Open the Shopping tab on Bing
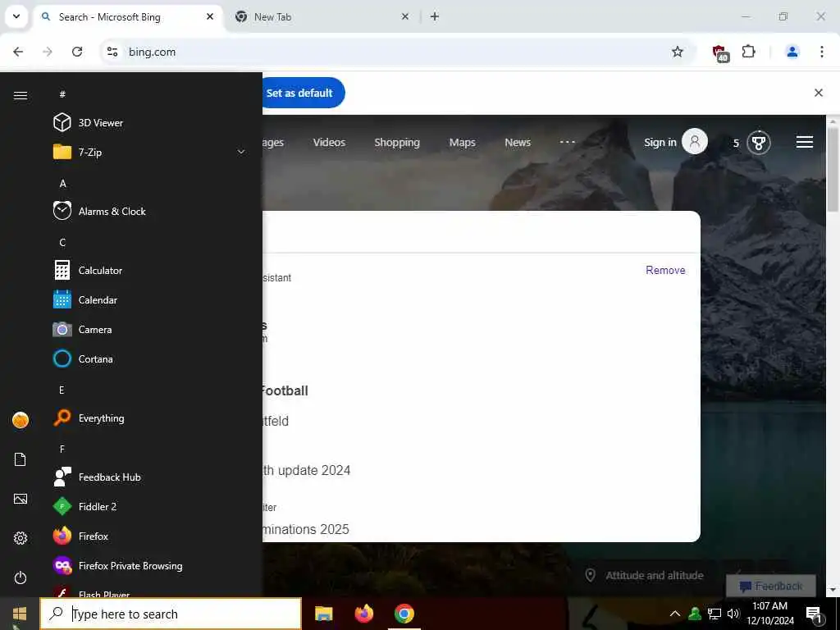Viewport: 840px width, 630px height. (x=397, y=143)
